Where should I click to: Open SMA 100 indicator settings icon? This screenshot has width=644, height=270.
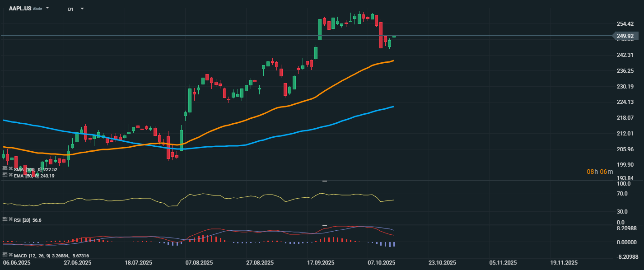tap(5, 169)
